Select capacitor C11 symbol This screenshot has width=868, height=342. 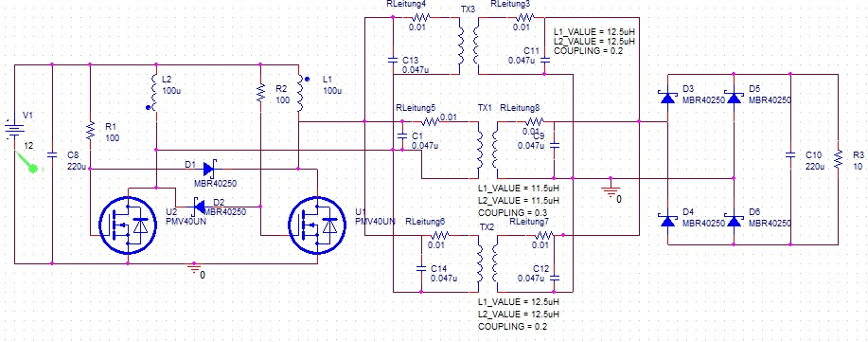544,60
